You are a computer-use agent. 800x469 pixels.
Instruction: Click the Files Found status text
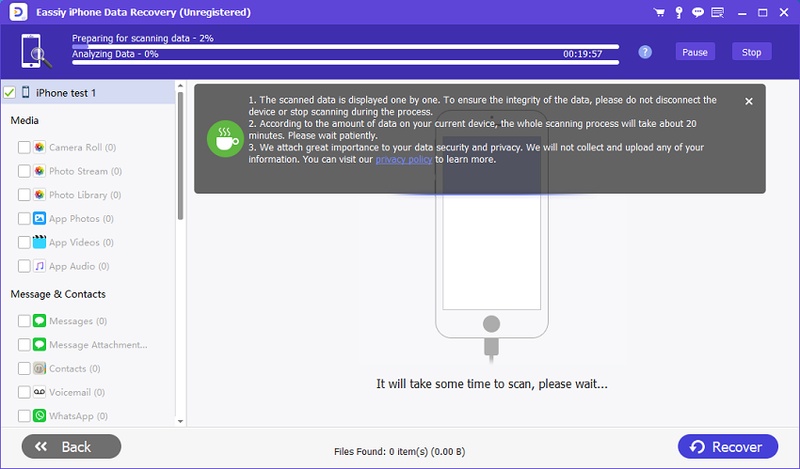(x=399, y=452)
